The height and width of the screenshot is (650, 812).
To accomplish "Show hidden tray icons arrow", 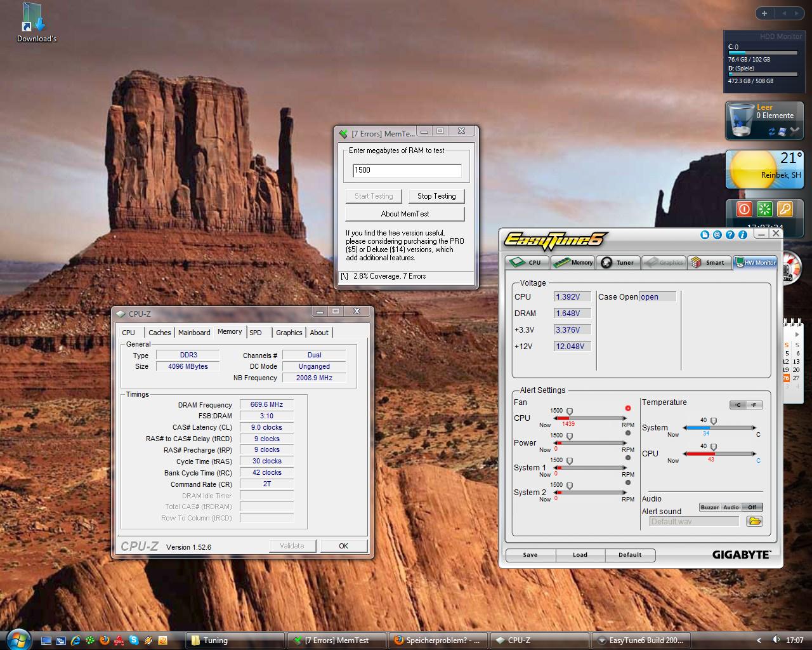I will [759, 640].
